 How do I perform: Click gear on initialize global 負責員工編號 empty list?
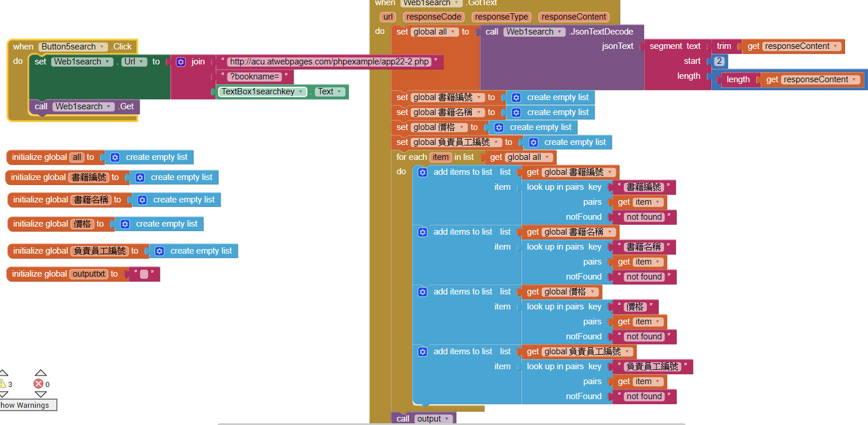[159, 251]
